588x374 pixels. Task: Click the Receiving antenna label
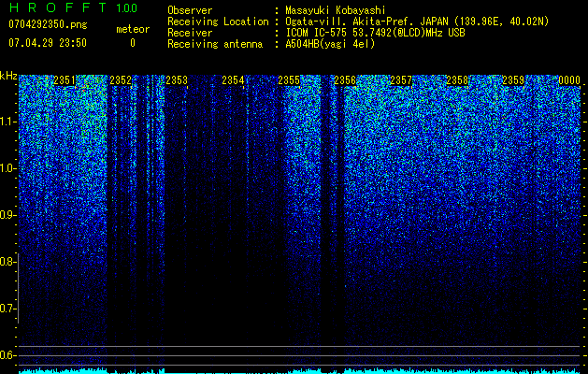click(x=215, y=44)
